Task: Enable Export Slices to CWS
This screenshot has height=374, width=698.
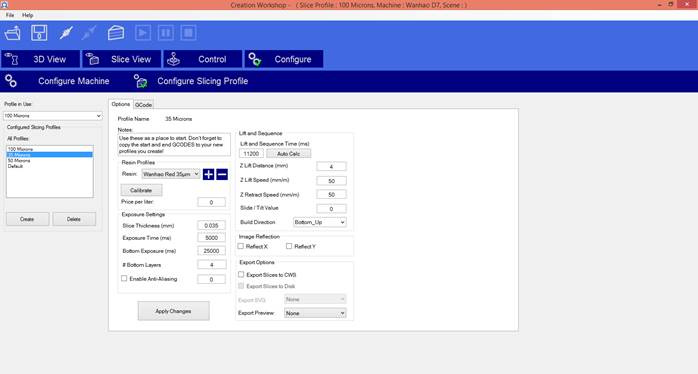Action: (241, 274)
